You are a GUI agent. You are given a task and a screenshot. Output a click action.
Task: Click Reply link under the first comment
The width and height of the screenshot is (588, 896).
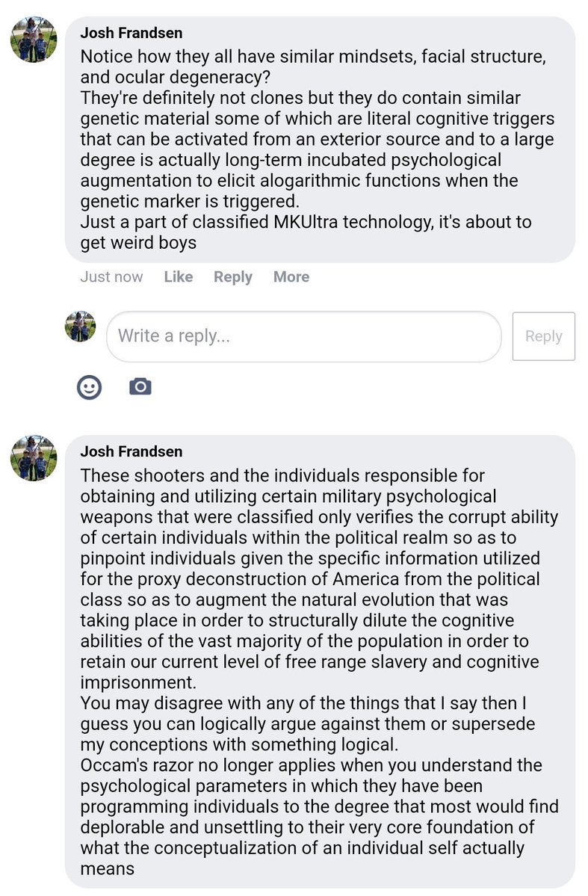[232, 276]
